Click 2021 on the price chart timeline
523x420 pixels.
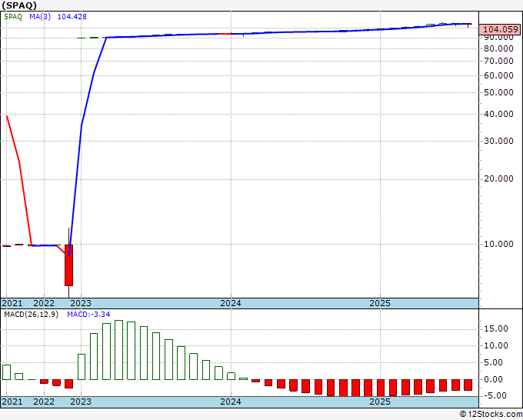coord(12,303)
